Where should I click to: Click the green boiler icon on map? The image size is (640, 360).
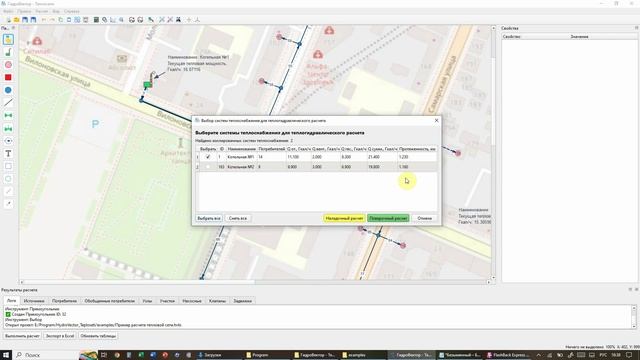click(x=147, y=84)
